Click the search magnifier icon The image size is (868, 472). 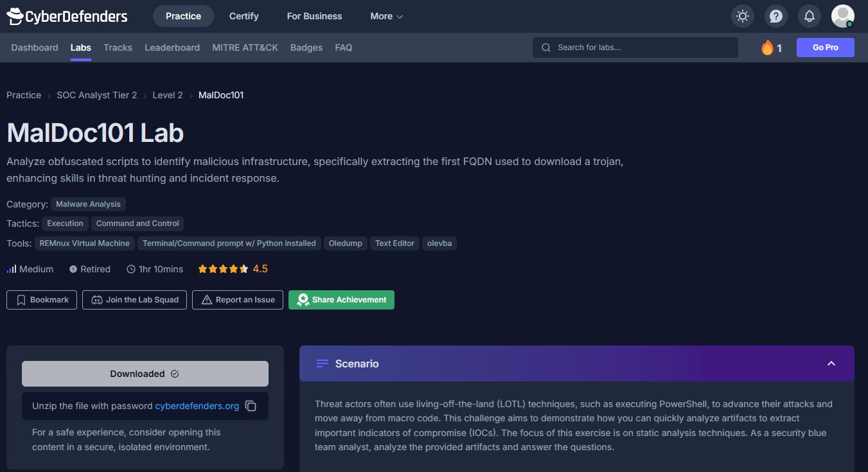(x=546, y=48)
